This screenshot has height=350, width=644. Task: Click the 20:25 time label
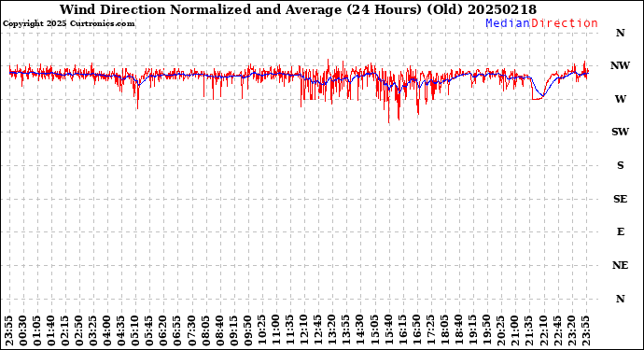[x=500, y=330]
